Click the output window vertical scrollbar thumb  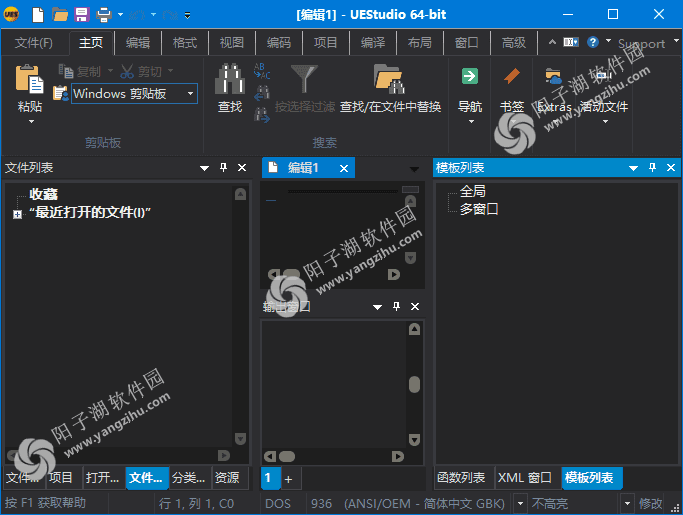pos(414,384)
